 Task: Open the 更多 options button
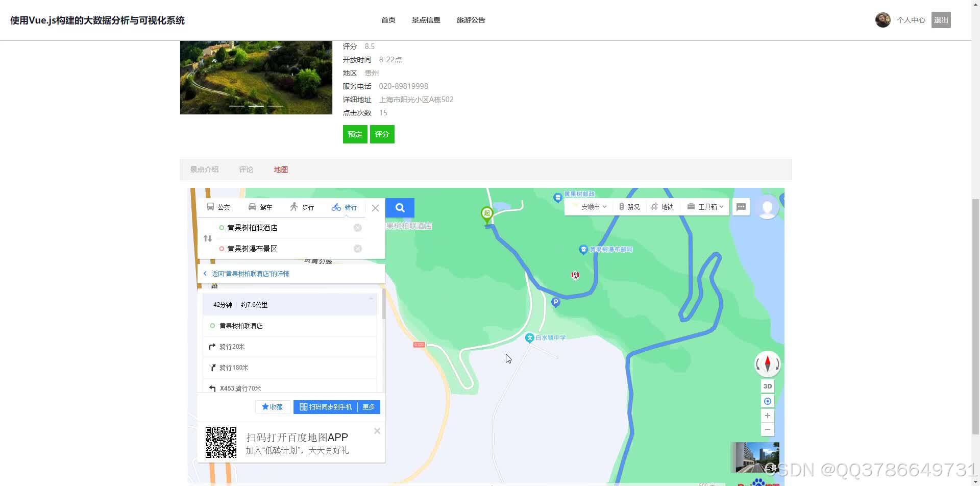pos(369,407)
